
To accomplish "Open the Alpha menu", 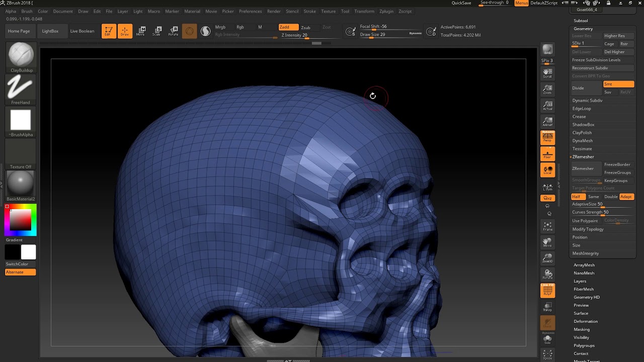I will pos(11,11).
